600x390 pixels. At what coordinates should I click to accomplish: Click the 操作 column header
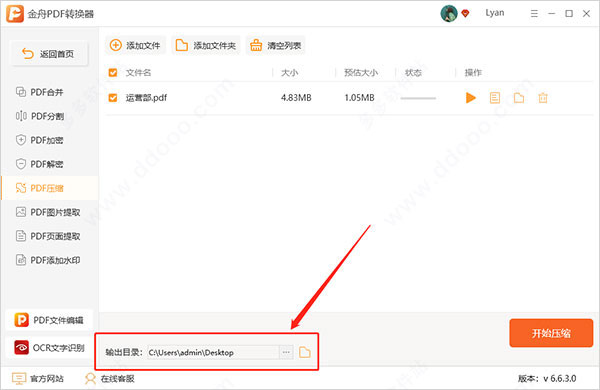click(x=473, y=72)
